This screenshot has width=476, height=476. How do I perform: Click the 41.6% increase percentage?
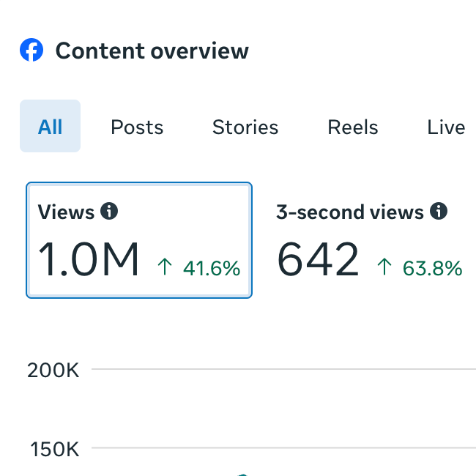pos(212,268)
